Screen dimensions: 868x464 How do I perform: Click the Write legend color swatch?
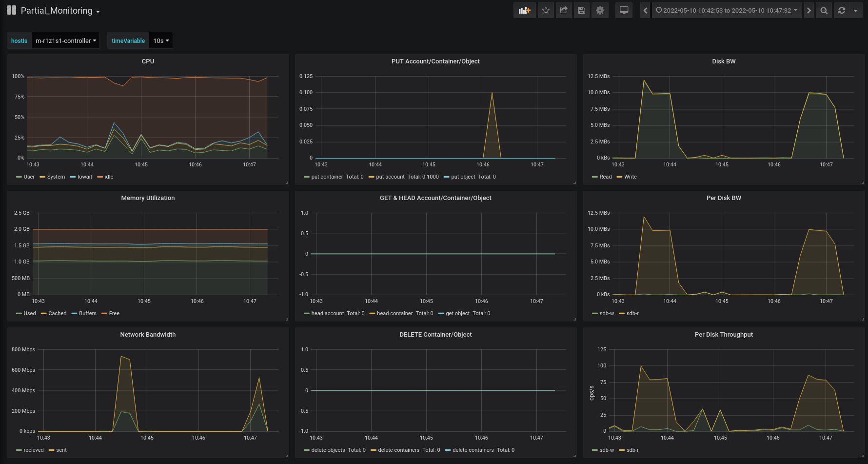619,177
